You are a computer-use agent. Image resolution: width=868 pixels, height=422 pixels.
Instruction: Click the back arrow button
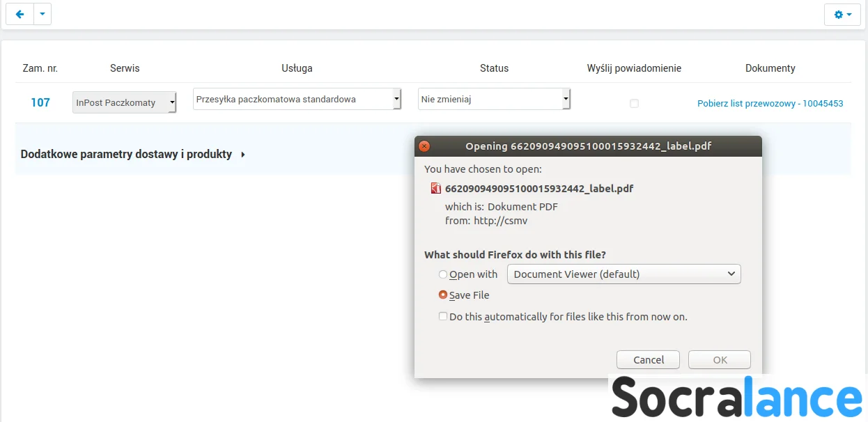20,14
